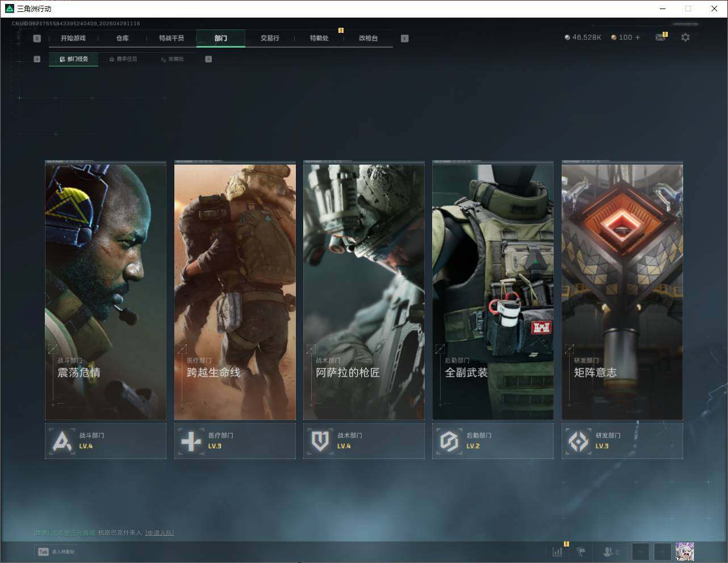Close the 三角洲行动 window
This screenshot has height=563, width=728.
pyautogui.click(x=714, y=9)
